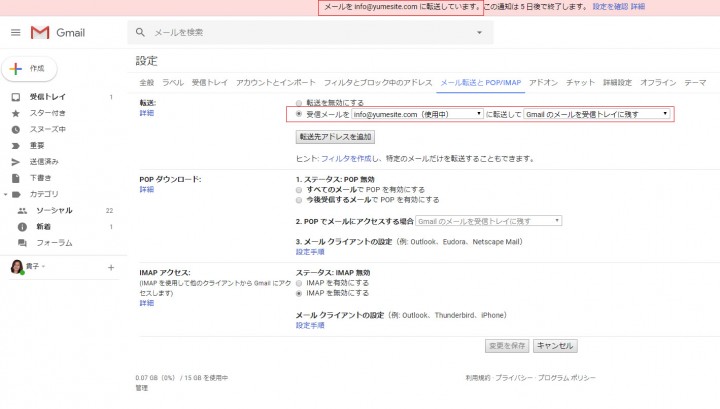Open 詳細 link under 転送
The image size is (720, 409).
click(x=146, y=113)
